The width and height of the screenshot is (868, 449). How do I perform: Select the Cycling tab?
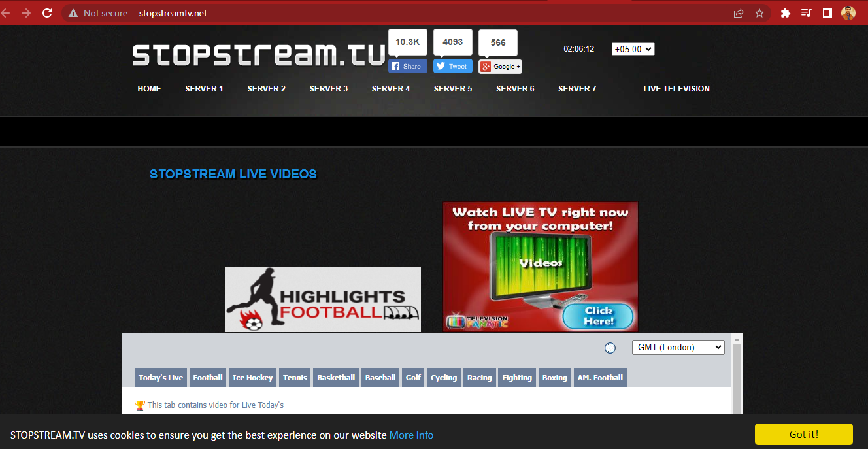444,378
